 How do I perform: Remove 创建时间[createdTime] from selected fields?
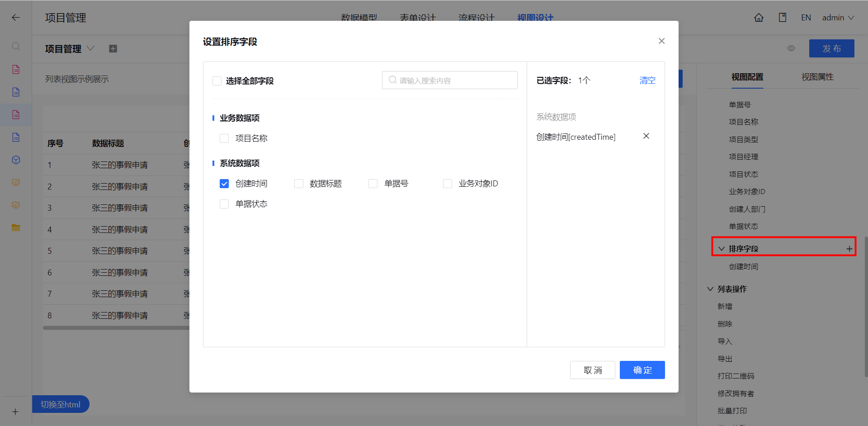pos(646,136)
